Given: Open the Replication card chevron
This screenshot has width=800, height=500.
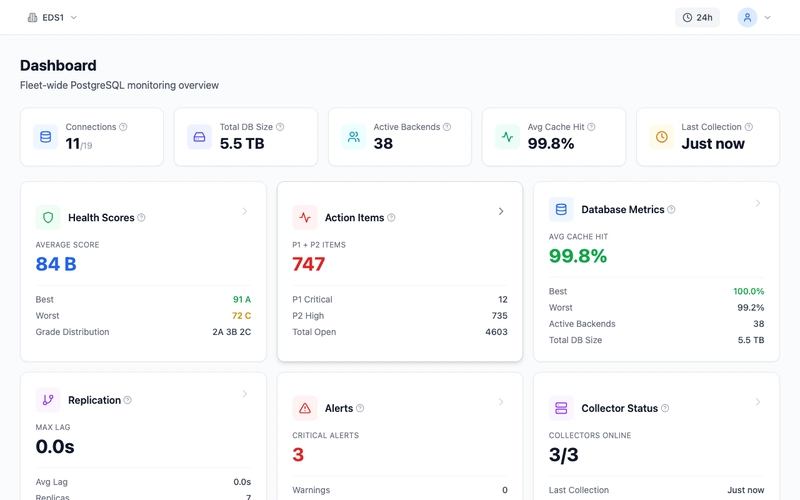Looking at the screenshot, I should 245,394.
